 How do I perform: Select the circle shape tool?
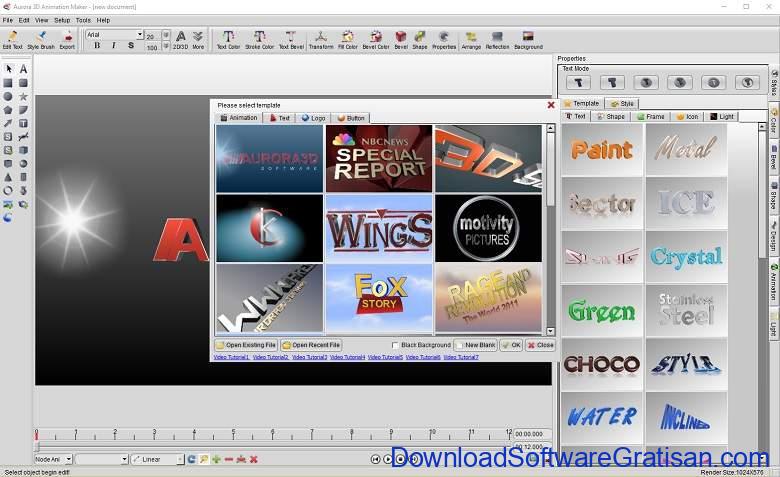8,96
